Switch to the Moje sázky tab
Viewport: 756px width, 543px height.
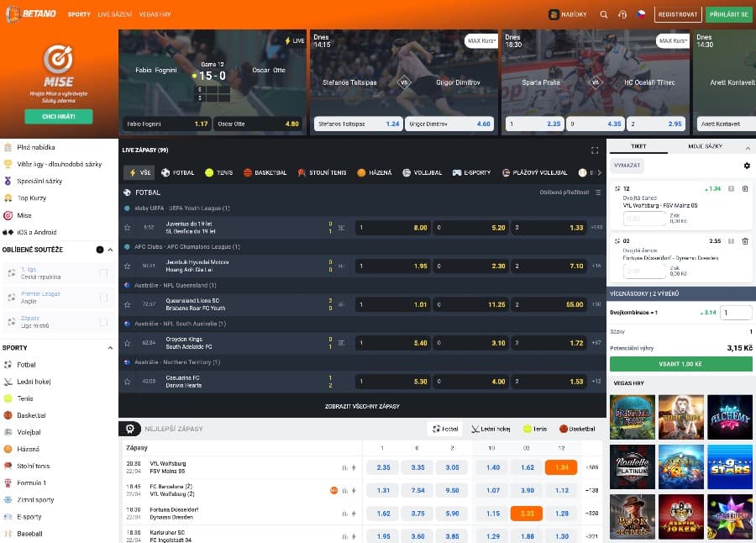click(x=705, y=146)
